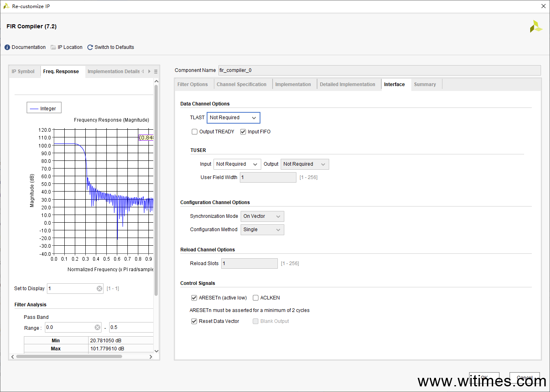The image size is (550, 392).
Task: Switch to the Implementation tab
Action: (x=293, y=84)
